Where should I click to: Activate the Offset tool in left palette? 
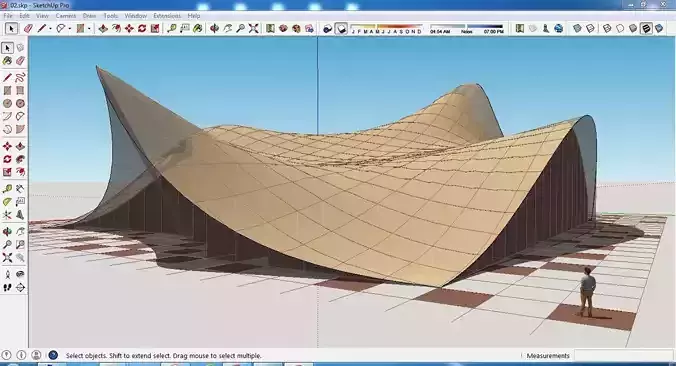pyautogui.click(x=20, y=172)
